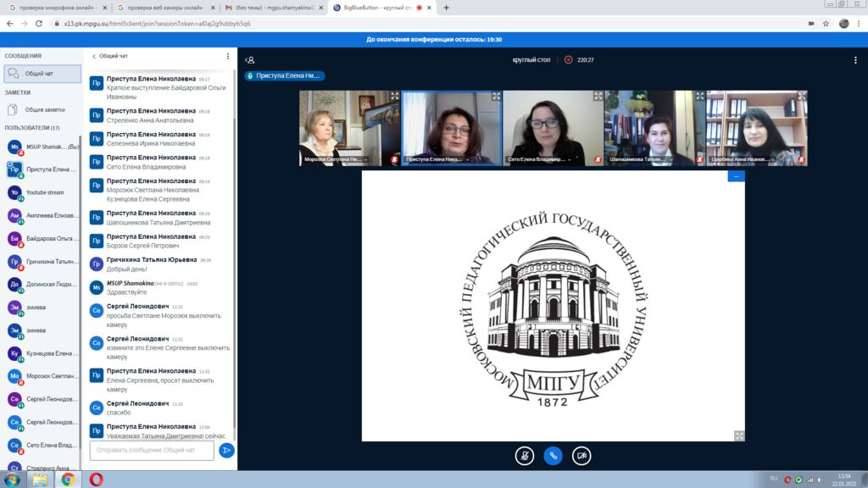Image resolution: width=868 pixels, height=488 pixels.
Task: Select Youtube stream in users list
Action: pyautogui.click(x=44, y=192)
